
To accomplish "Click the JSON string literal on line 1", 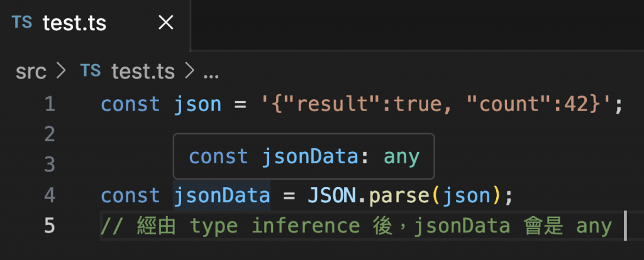I will coord(438,104).
